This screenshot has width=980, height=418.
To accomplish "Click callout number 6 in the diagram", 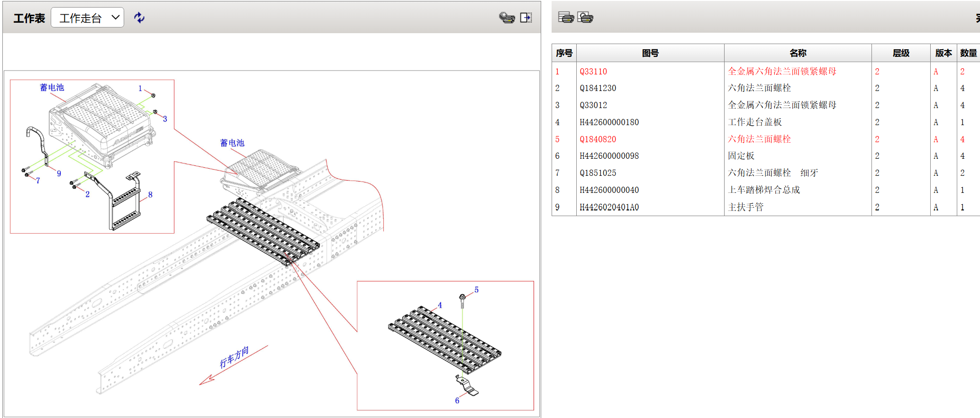I will click(457, 400).
